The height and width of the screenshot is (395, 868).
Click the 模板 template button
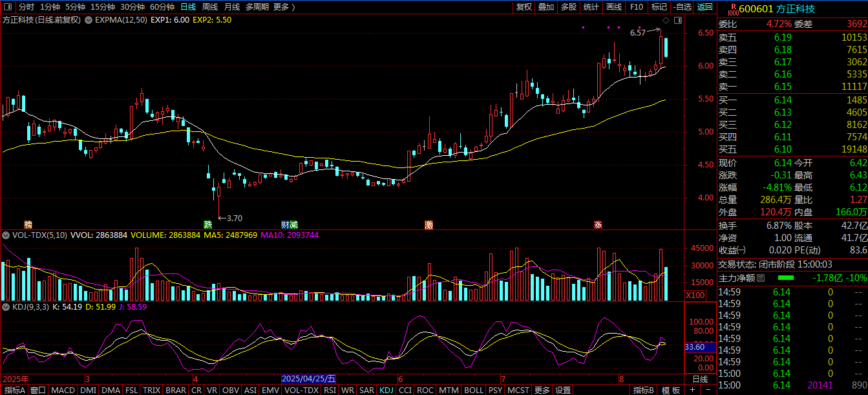(670, 390)
